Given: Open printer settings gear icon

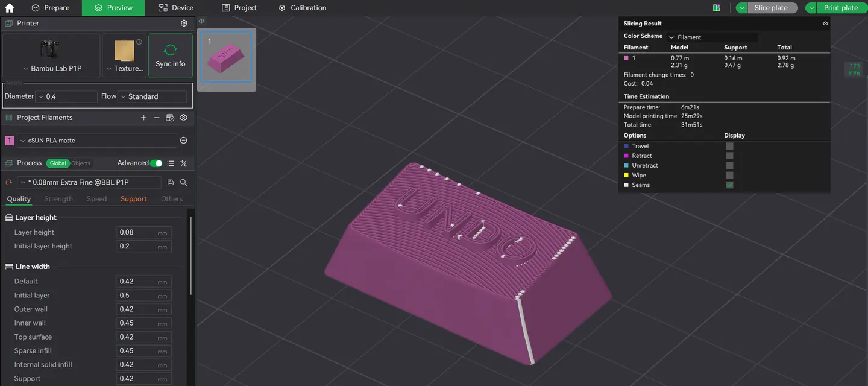Looking at the screenshot, I should pyautogui.click(x=184, y=23).
